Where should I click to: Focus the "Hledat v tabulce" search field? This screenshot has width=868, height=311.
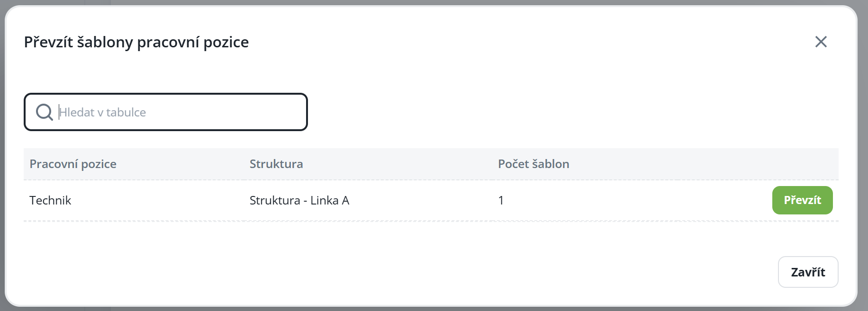click(x=180, y=112)
